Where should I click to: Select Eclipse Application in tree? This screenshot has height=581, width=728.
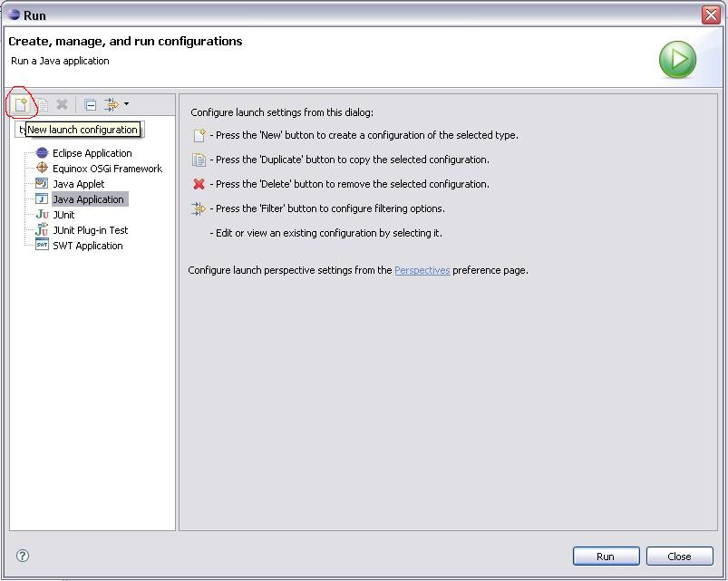click(92, 153)
